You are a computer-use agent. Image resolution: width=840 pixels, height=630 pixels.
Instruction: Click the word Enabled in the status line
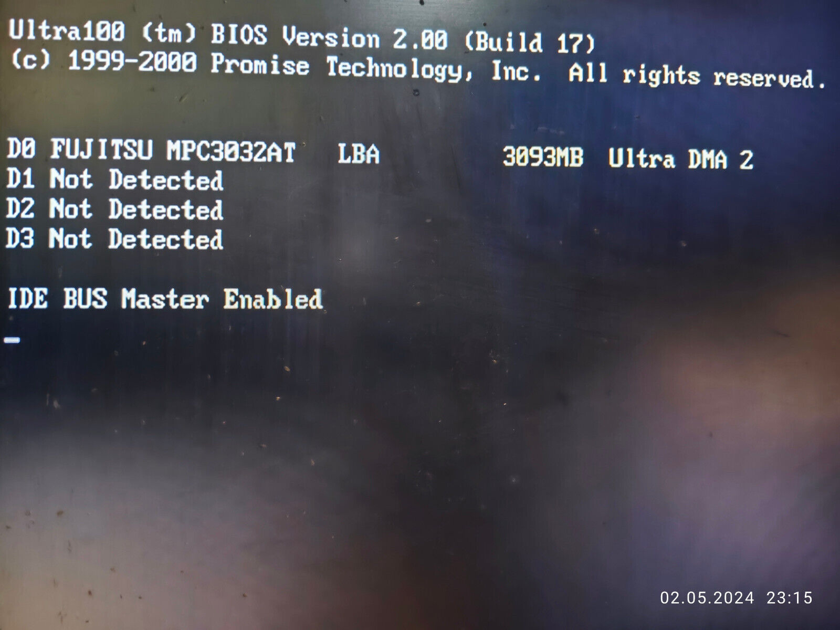273,299
